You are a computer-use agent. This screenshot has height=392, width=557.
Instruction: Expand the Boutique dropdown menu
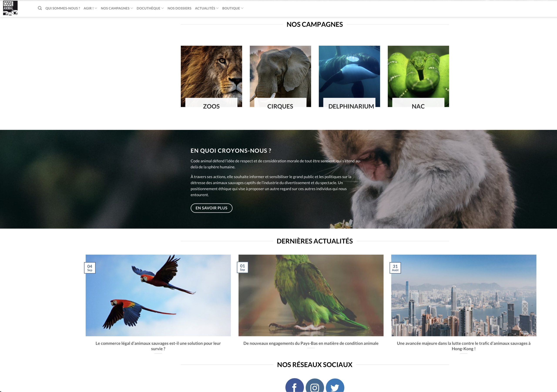coord(233,8)
